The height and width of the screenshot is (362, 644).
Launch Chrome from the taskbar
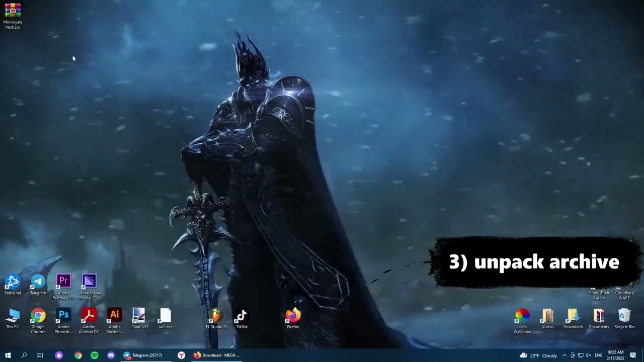tap(78, 355)
